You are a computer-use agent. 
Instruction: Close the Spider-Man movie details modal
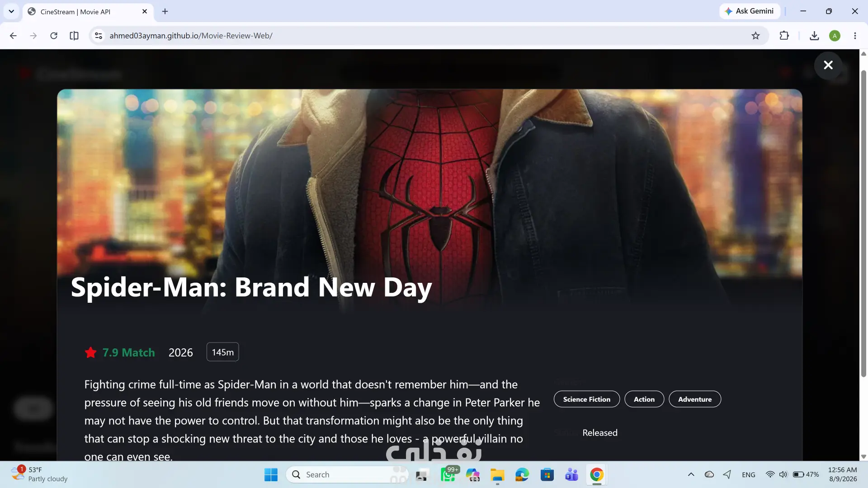click(828, 65)
